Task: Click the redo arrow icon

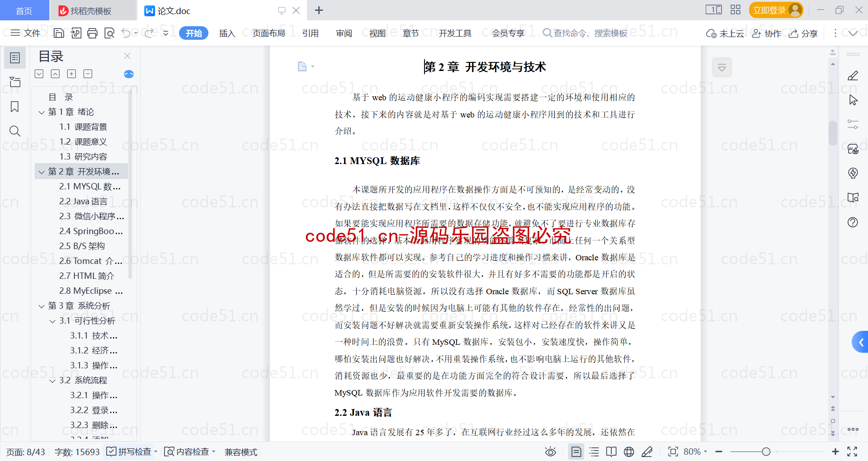Action: [x=149, y=33]
